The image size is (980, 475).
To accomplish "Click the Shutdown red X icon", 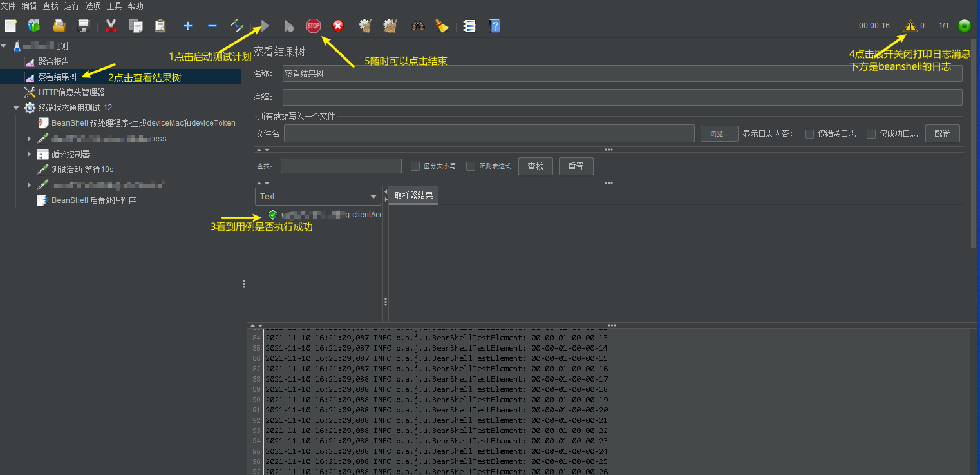I will pos(338,26).
